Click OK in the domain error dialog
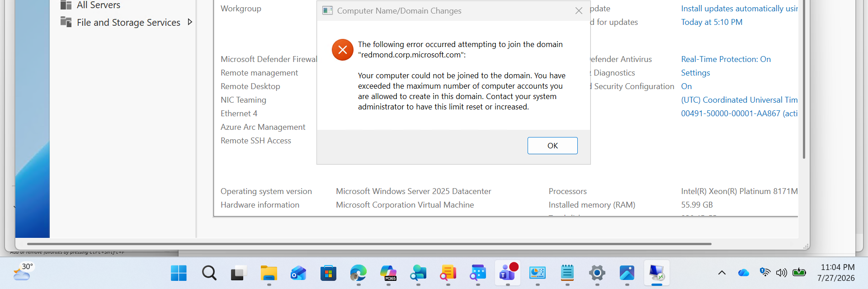868x289 pixels. tap(552, 146)
